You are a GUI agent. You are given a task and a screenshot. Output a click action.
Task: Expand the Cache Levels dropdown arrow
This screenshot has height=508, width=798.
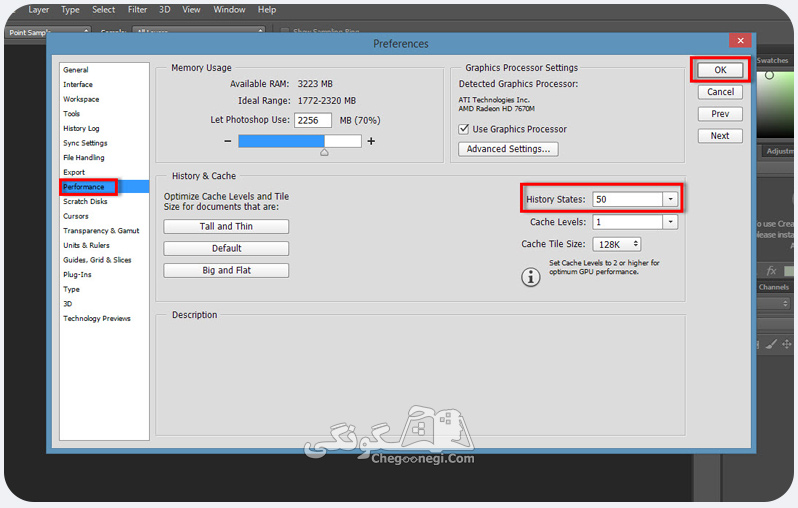(x=670, y=221)
